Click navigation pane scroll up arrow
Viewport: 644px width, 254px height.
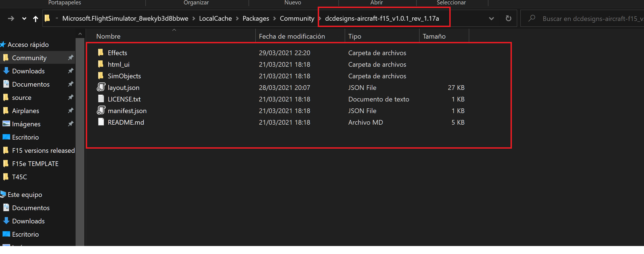click(80, 34)
